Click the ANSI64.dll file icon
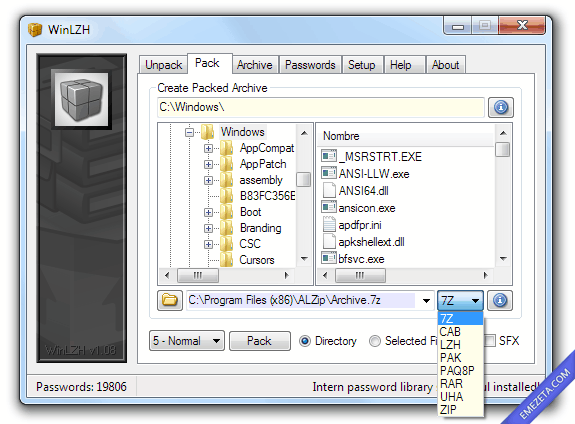 329,190
